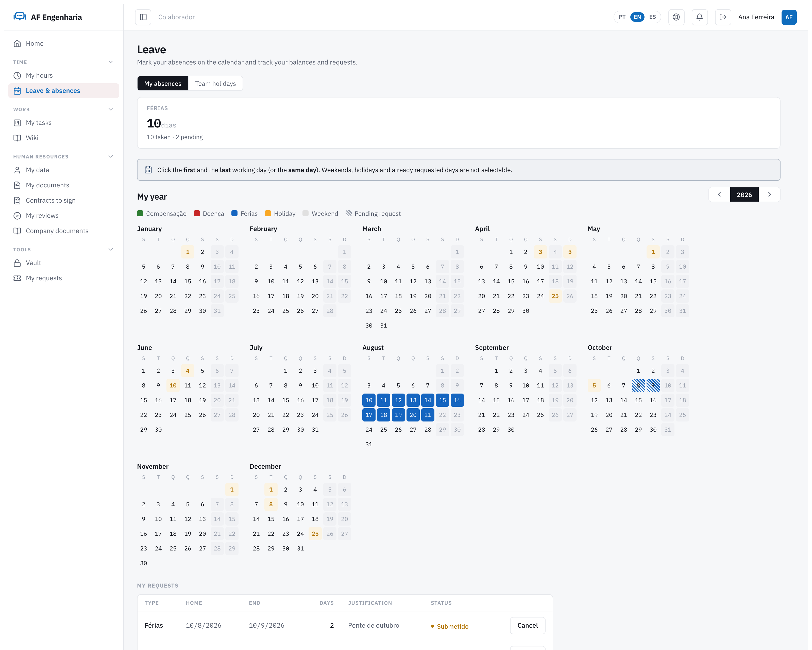Image resolution: width=812 pixels, height=650 pixels.
Task: Open notifications bell icon
Action: (x=699, y=17)
